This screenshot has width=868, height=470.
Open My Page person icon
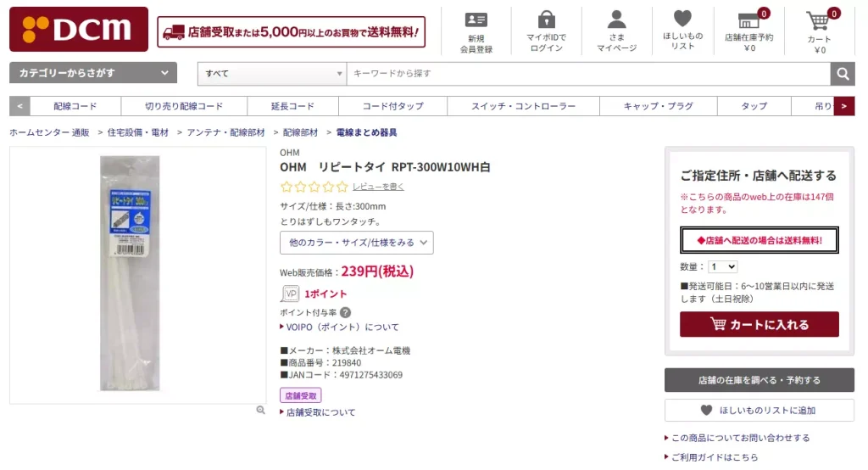pos(617,20)
